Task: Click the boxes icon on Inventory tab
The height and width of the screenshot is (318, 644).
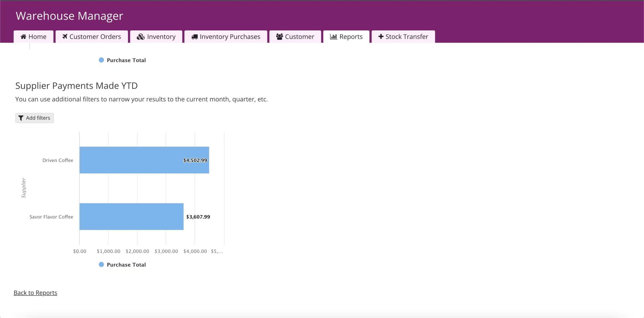Action: [x=141, y=37]
